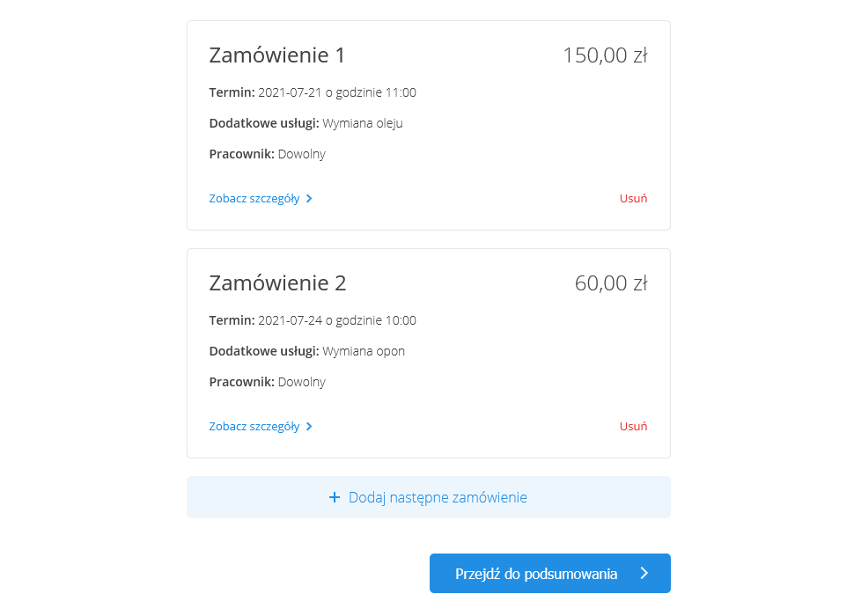The height and width of the screenshot is (616, 854).
Task: Click the arrow icon on the summary button
Action: coord(644,574)
